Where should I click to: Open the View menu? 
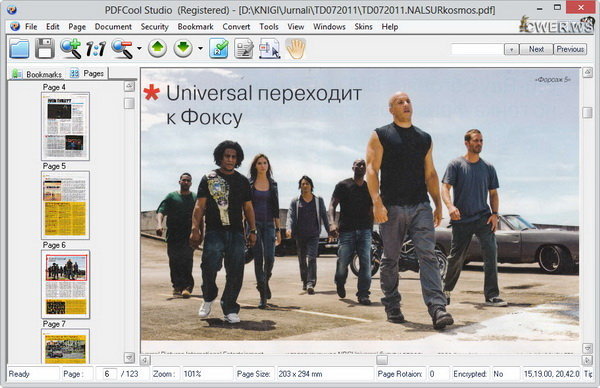(295, 27)
